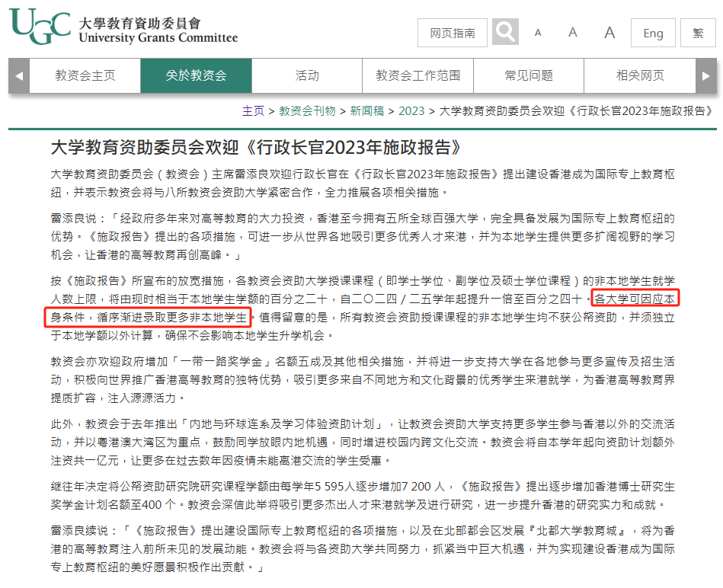Select the 关於教资会 navigation tab
This screenshot has height=588, width=723.
[x=195, y=75]
